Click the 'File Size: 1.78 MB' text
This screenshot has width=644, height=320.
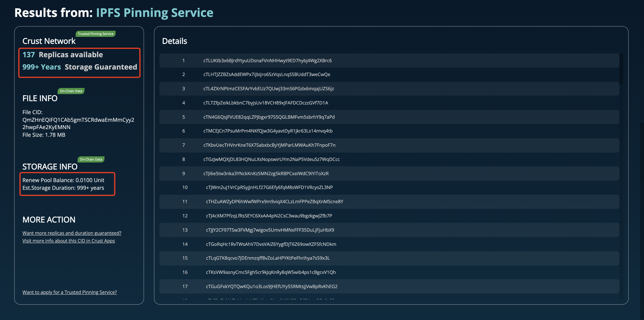[x=44, y=135]
